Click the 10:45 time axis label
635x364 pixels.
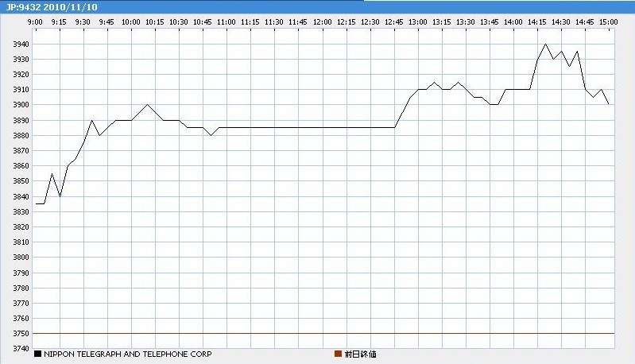tap(202, 22)
